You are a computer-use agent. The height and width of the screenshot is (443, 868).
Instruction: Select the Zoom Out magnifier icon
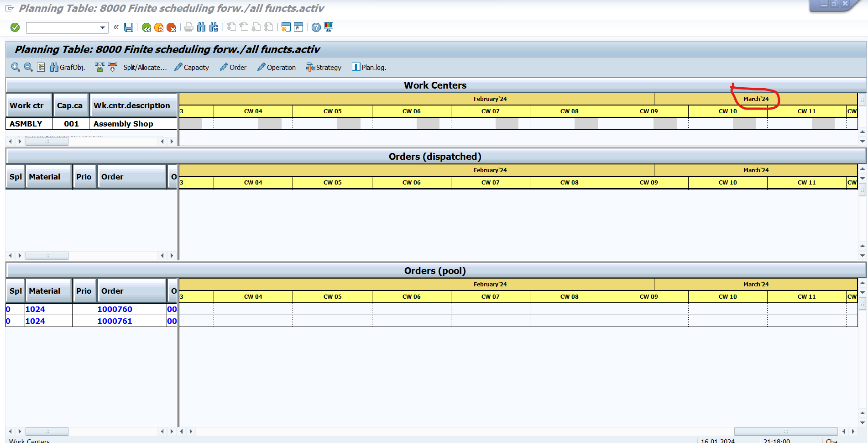pyautogui.click(x=28, y=67)
